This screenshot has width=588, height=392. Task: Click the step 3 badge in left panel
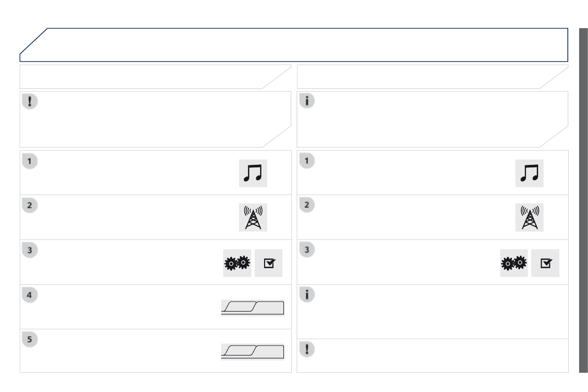(31, 250)
